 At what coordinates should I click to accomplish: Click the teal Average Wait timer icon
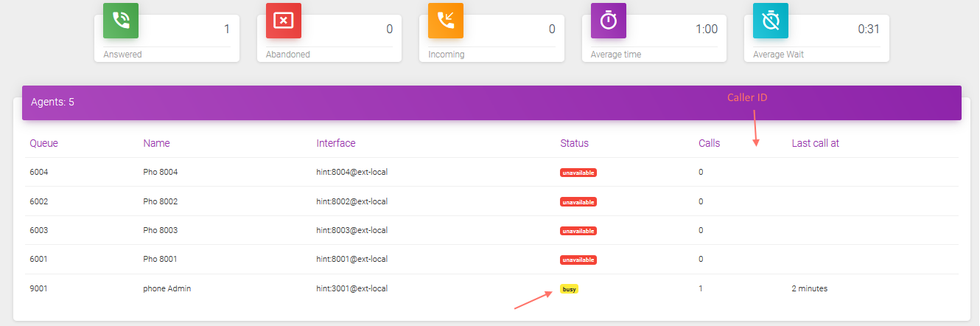click(771, 21)
